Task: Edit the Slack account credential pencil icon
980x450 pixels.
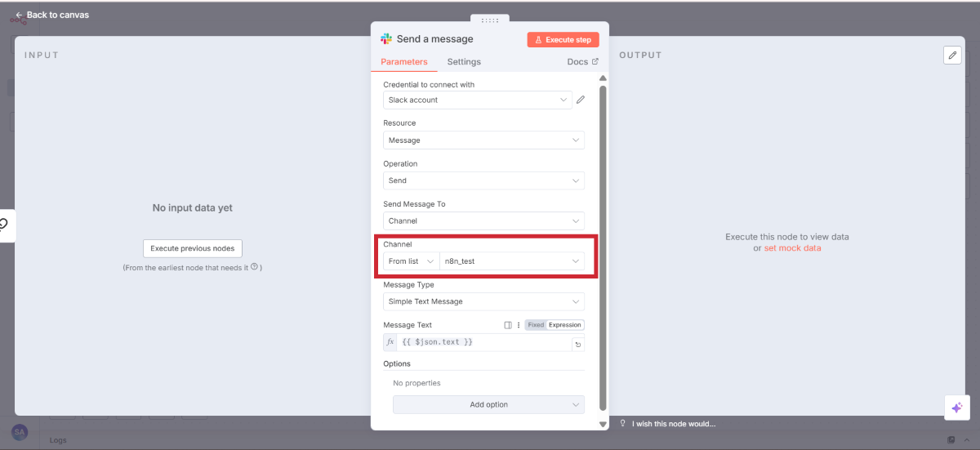Action: click(581, 100)
